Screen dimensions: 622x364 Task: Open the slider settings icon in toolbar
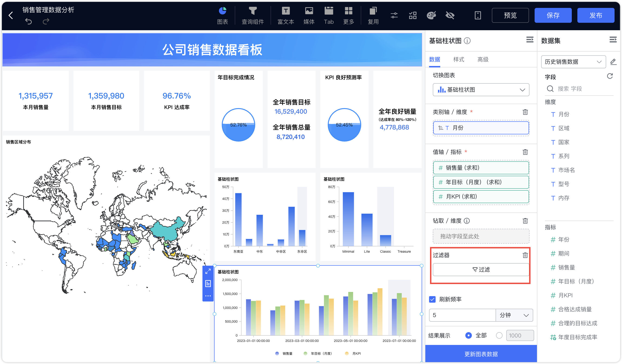[x=394, y=15]
